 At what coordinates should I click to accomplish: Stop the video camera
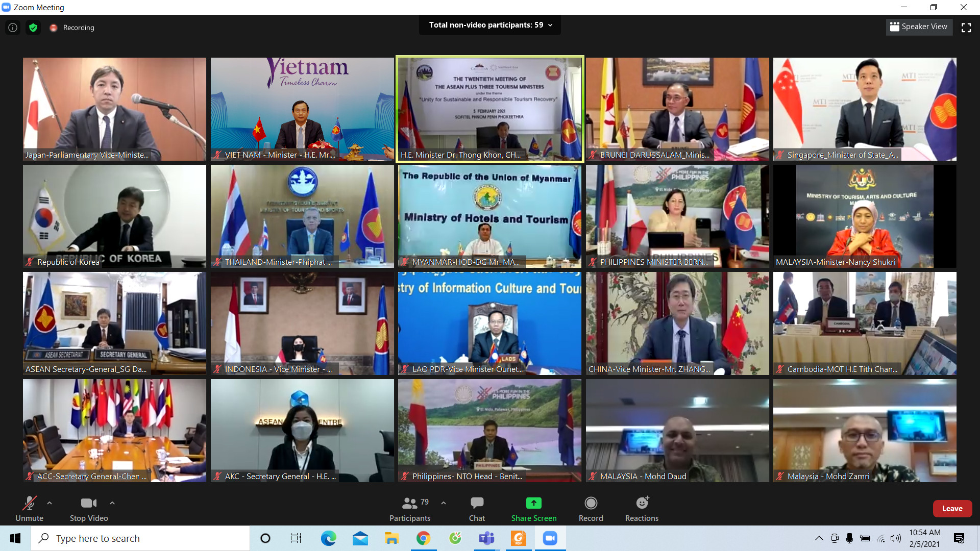click(89, 509)
